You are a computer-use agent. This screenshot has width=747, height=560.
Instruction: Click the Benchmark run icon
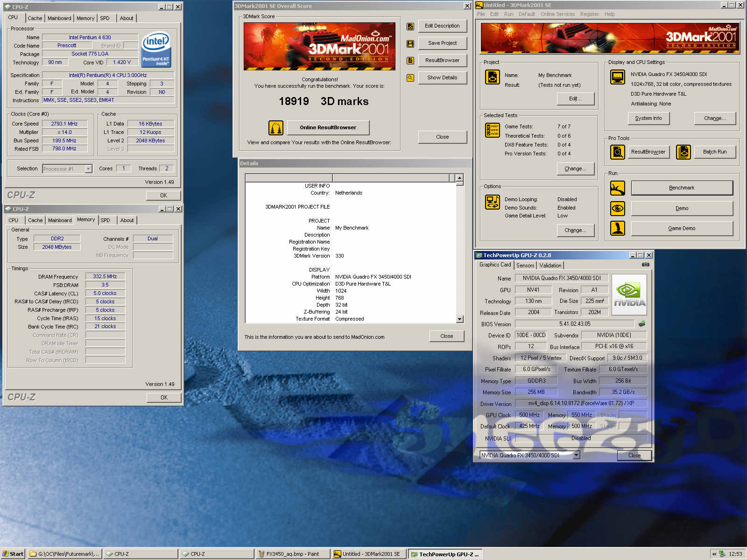(618, 188)
